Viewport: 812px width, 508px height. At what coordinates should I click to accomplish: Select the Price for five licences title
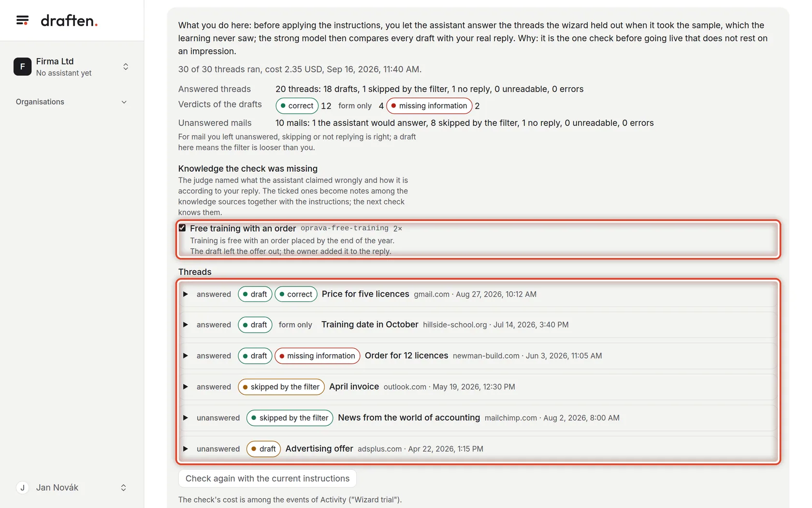click(x=365, y=294)
